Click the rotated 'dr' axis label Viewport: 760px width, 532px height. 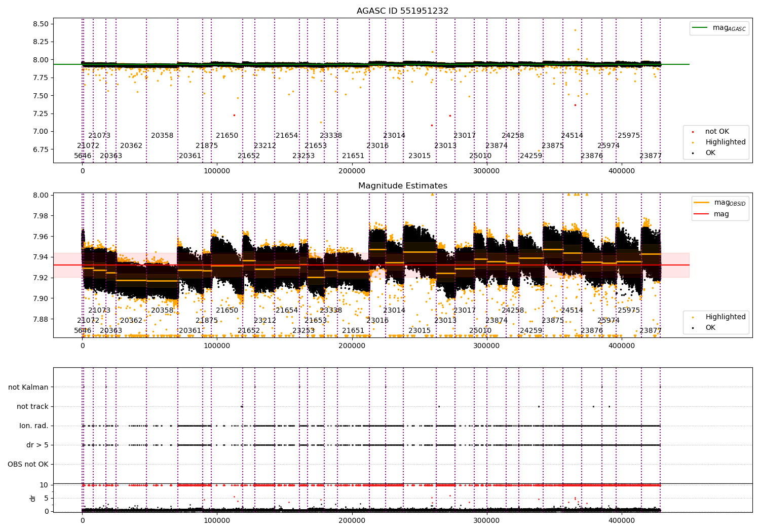[33, 498]
